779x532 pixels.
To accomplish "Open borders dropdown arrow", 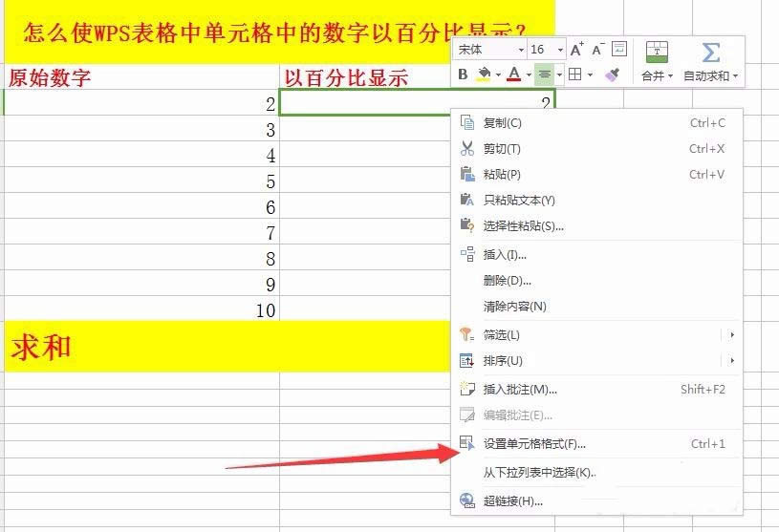I will click(590, 74).
